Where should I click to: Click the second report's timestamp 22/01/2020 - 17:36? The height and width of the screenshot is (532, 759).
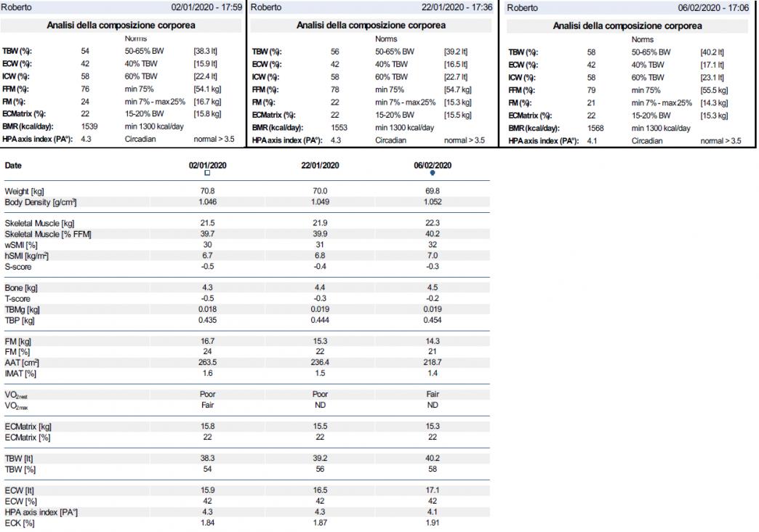458,7
